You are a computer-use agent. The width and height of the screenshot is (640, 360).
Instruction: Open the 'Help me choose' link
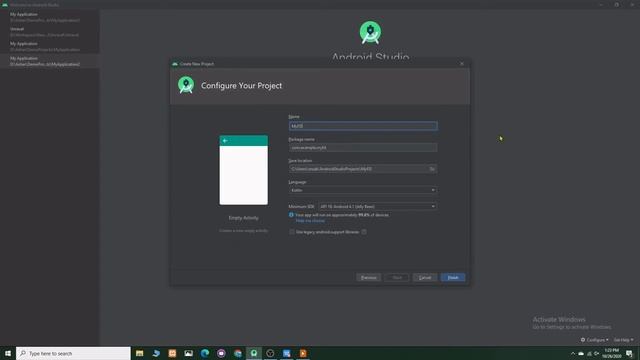pyautogui.click(x=310, y=221)
